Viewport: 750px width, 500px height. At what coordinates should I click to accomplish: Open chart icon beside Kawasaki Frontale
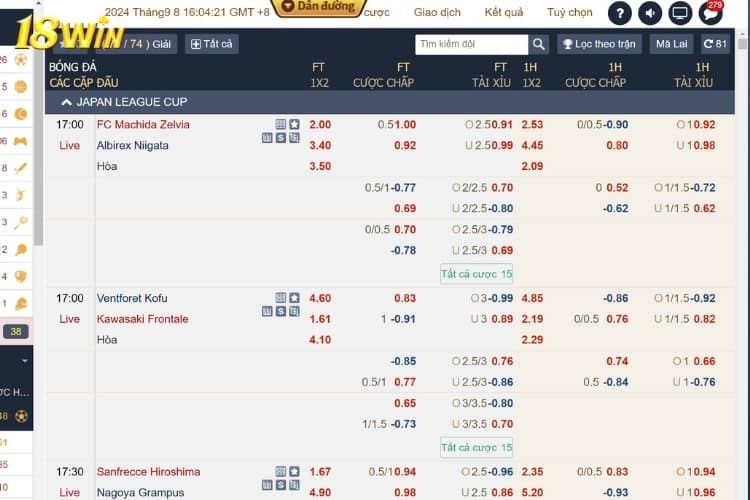[x=267, y=312]
